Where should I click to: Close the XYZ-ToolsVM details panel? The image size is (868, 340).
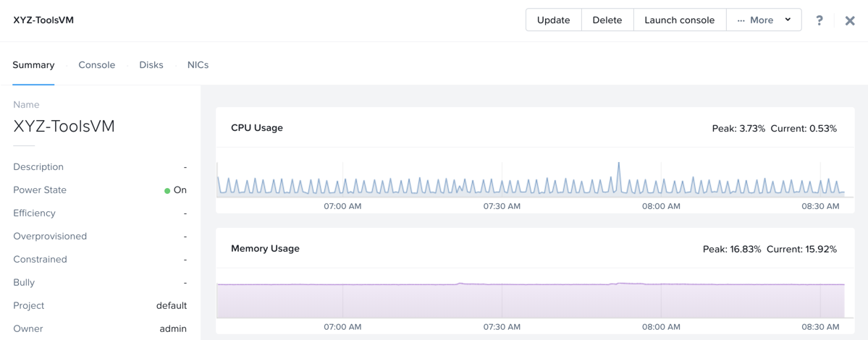click(x=850, y=20)
